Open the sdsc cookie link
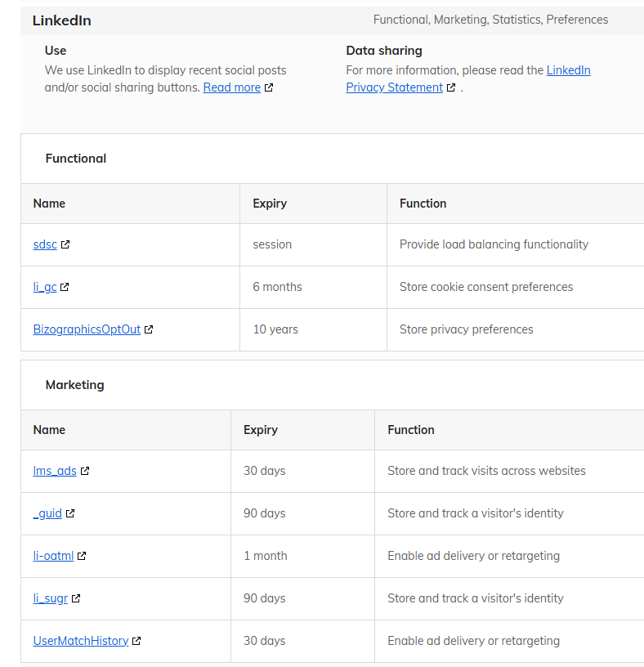Screen dimensions: 644x667 45,244
